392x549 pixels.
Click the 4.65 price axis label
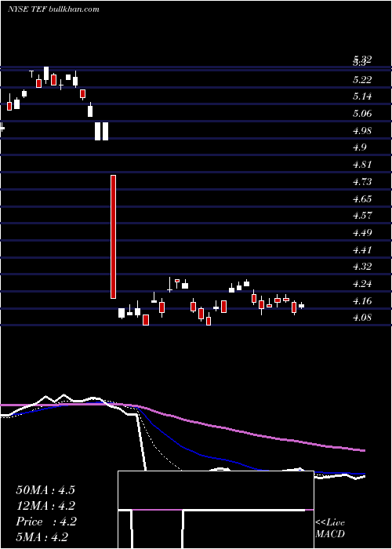point(362,199)
